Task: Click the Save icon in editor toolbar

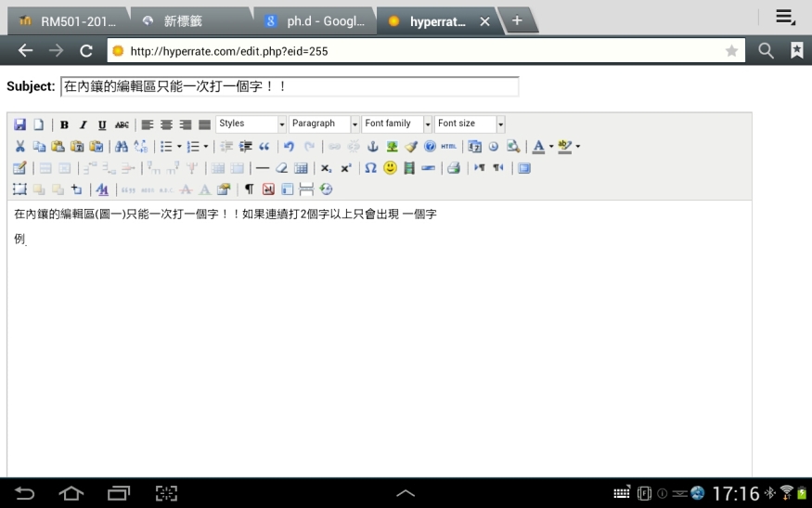Action: tap(20, 124)
